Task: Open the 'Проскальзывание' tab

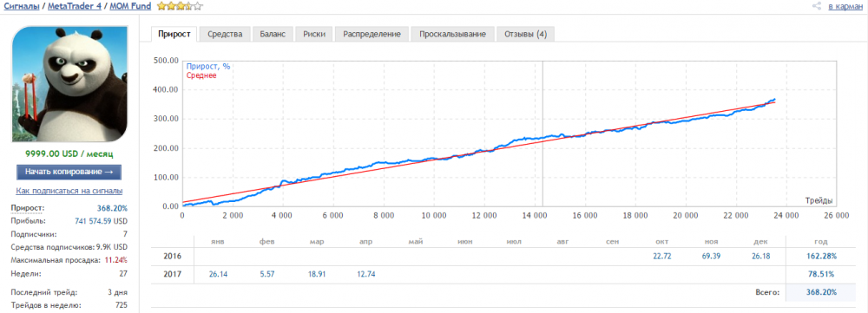Action: click(452, 34)
